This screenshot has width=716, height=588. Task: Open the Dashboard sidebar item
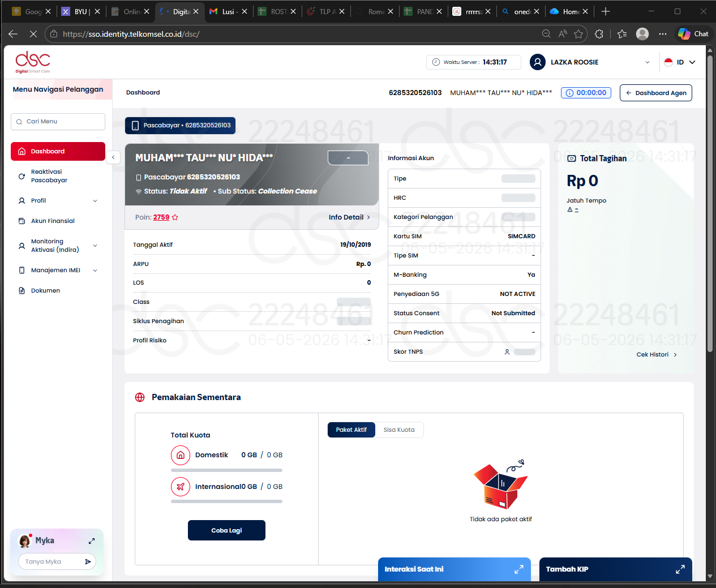click(58, 151)
